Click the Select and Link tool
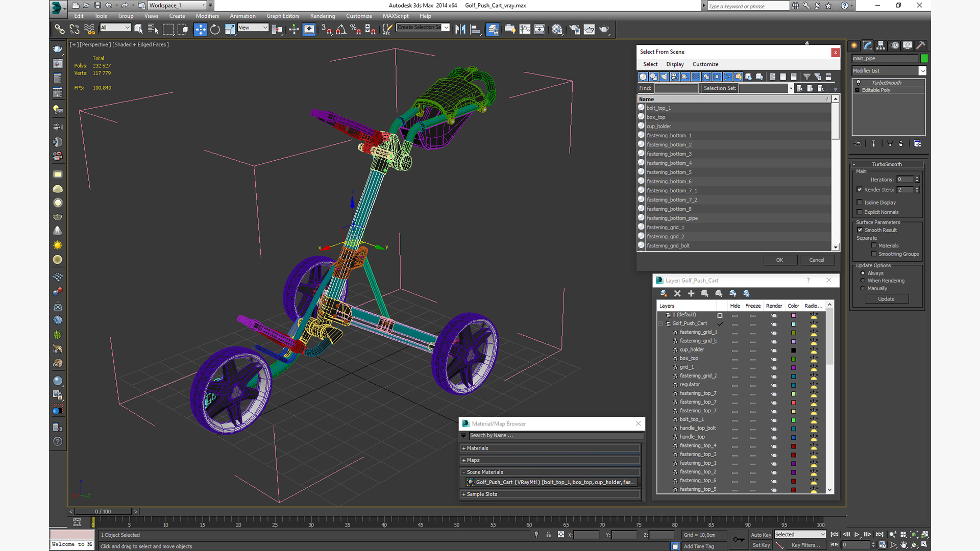The image size is (980, 551). pyautogui.click(x=60, y=29)
